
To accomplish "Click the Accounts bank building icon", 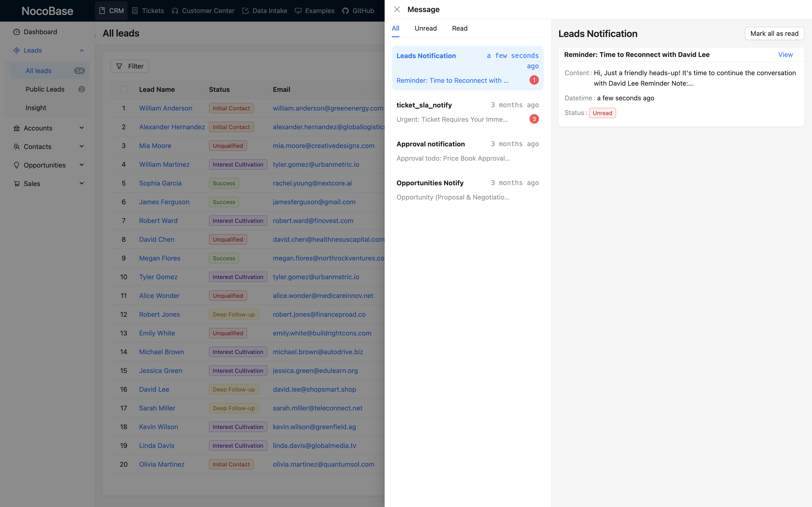I will tap(16, 128).
